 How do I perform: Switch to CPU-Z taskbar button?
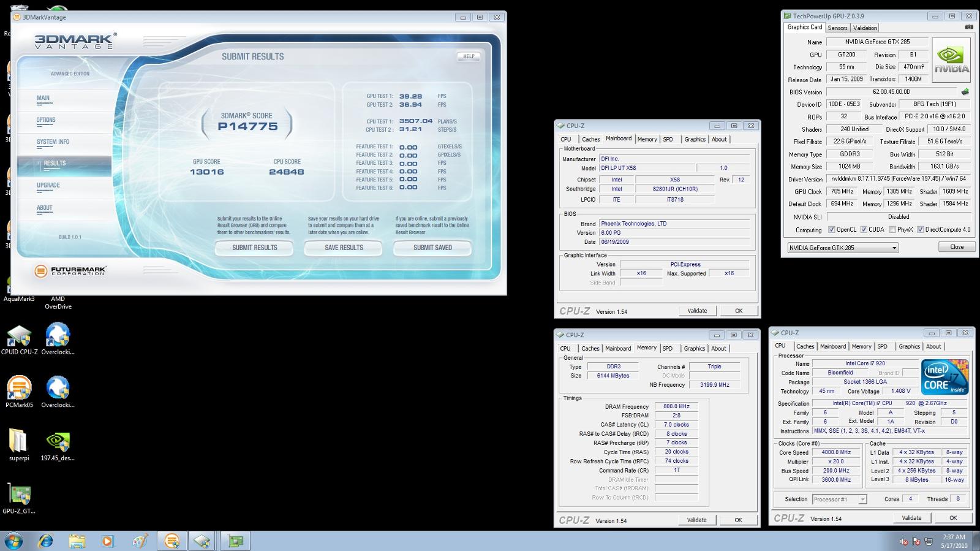203,541
